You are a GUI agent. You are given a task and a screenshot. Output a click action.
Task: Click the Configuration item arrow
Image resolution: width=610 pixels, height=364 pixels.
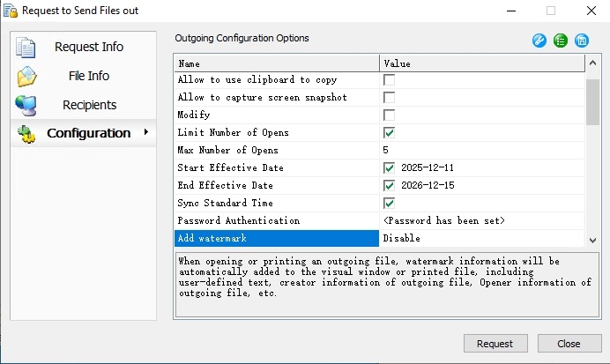(146, 132)
